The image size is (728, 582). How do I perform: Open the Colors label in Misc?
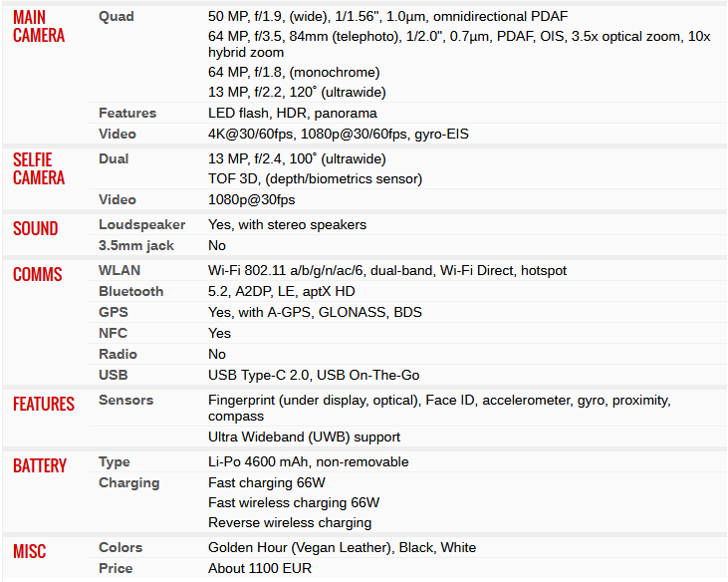[x=121, y=548]
